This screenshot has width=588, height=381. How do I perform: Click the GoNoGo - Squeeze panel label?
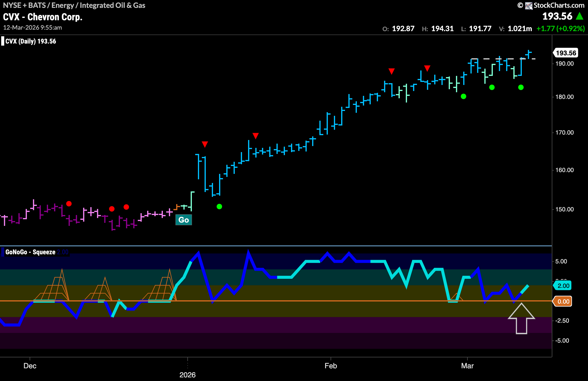pyautogui.click(x=30, y=252)
